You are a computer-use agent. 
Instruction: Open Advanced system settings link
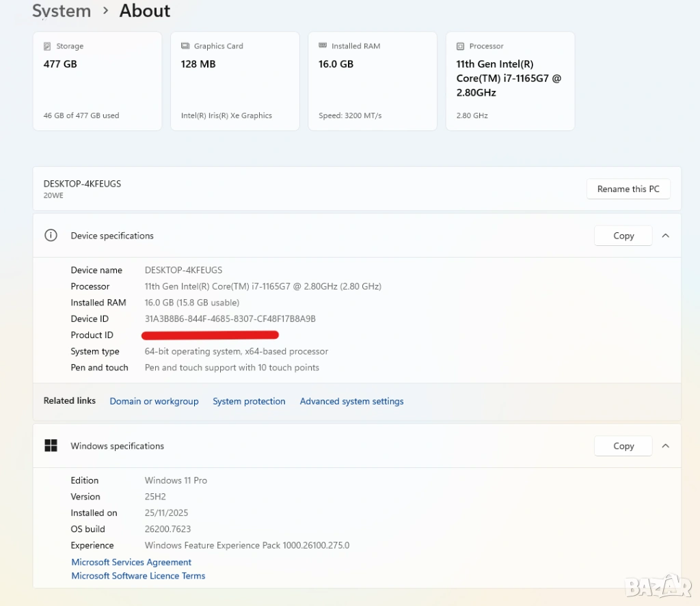pos(351,402)
